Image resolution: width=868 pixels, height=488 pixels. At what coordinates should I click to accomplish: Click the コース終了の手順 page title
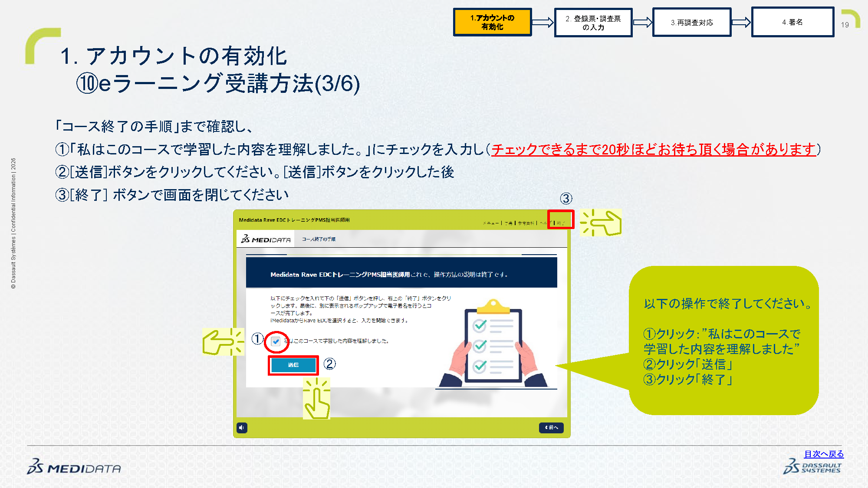[x=319, y=239]
